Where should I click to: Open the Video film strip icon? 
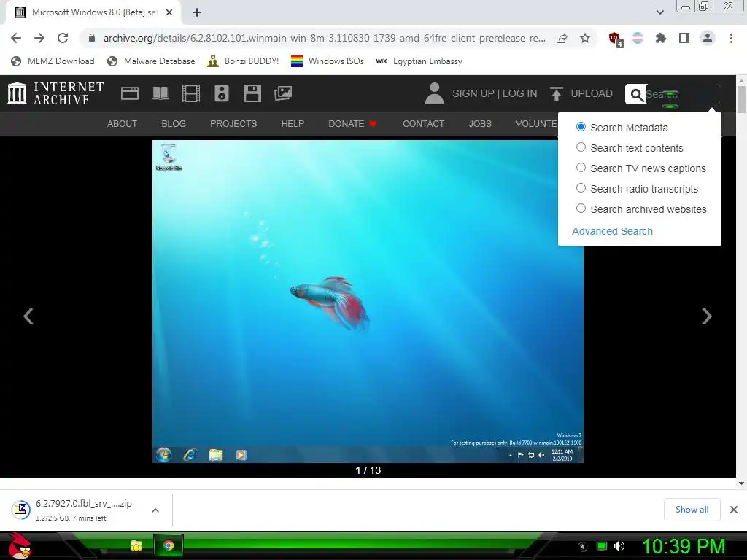coord(191,93)
